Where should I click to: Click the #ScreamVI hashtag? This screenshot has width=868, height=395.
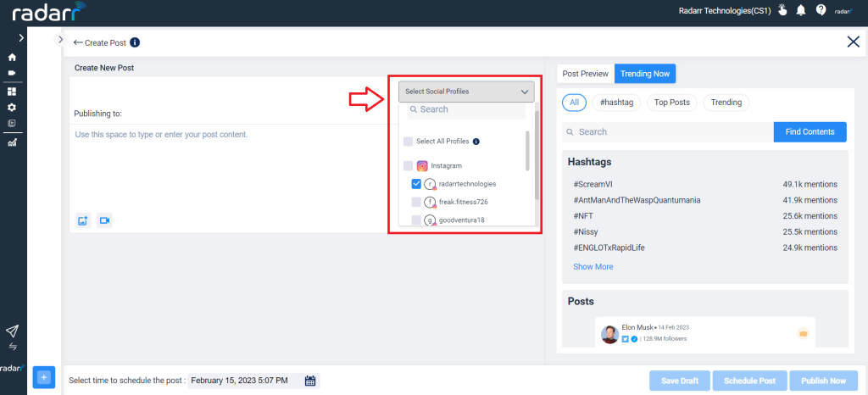coord(593,184)
